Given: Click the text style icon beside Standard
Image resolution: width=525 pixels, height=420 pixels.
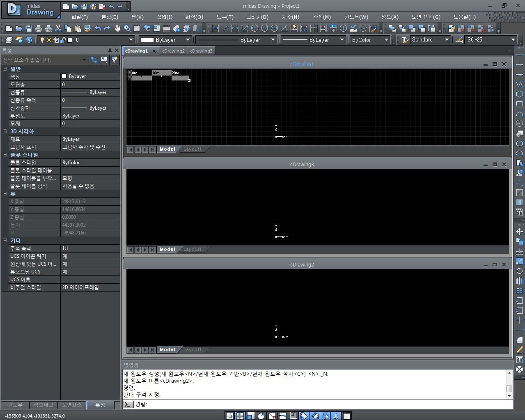Looking at the screenshot, I should 405,40.
